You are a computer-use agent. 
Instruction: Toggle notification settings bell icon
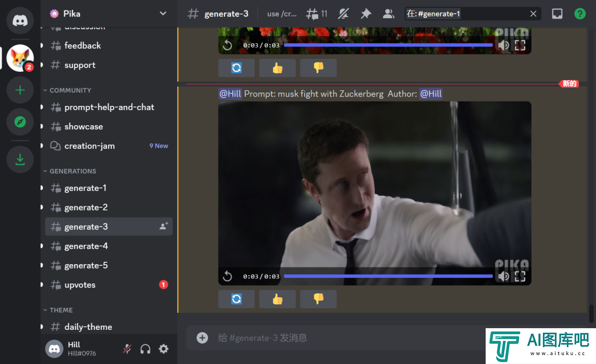(x=343, y=14)
